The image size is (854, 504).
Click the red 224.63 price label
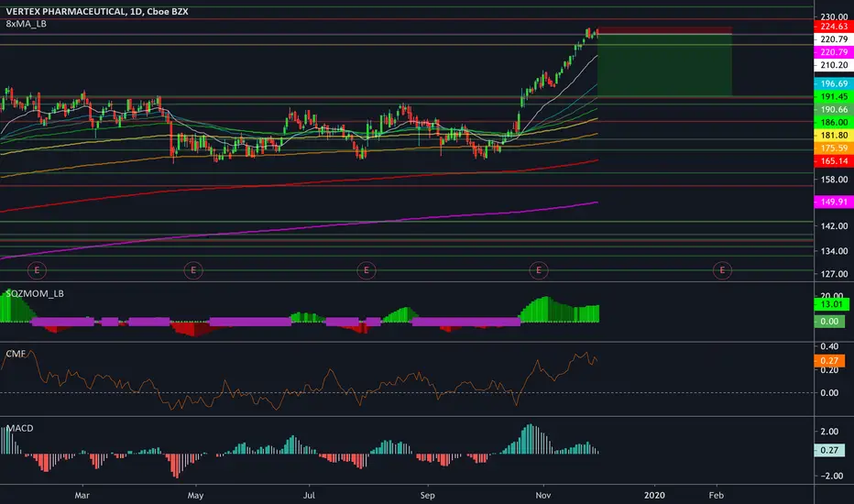click(x=833, y=27)
